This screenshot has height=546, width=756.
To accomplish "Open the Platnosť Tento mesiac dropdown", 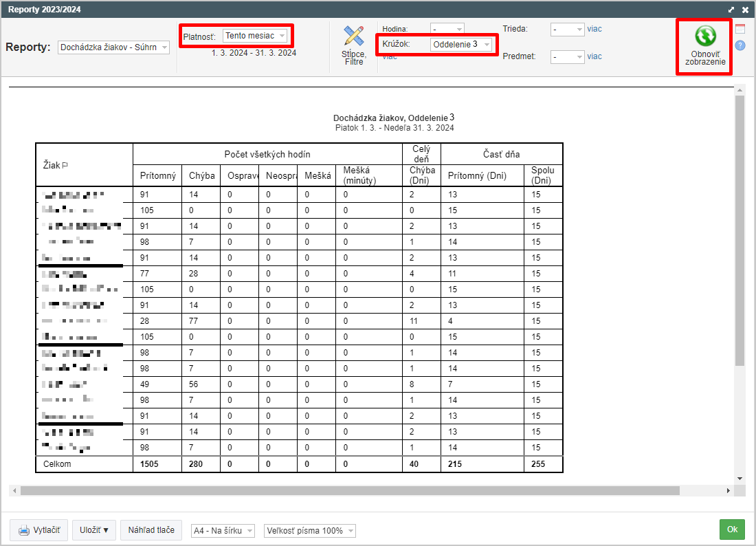I will (255, 36).
